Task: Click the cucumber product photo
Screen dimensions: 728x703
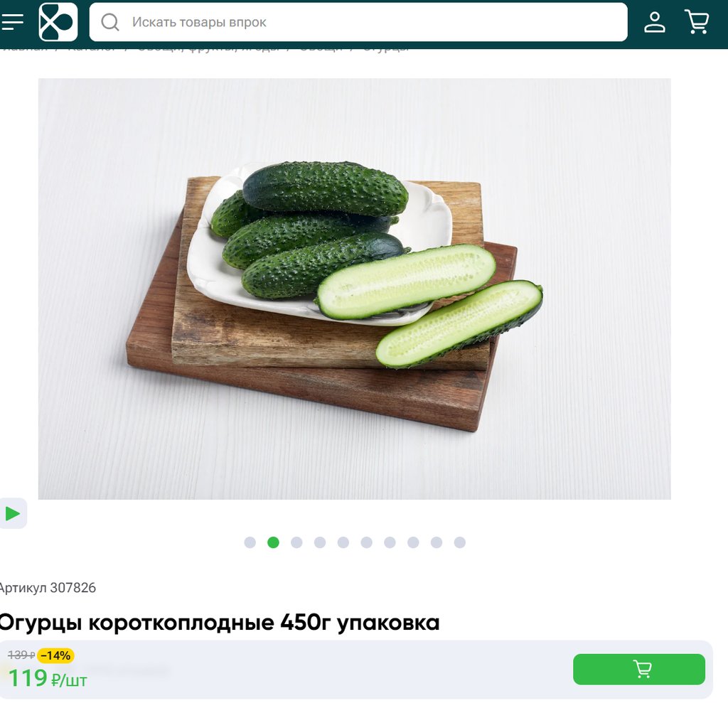Action: point(354,289)
